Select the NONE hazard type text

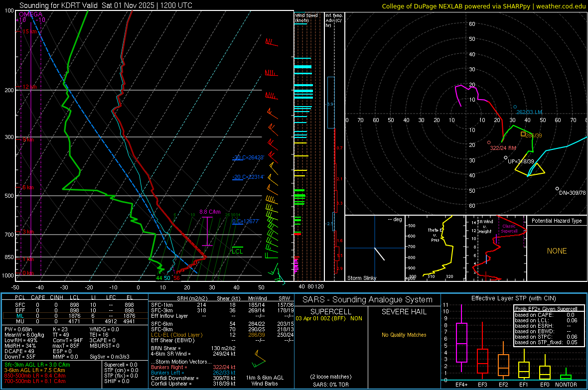point(557,251)
